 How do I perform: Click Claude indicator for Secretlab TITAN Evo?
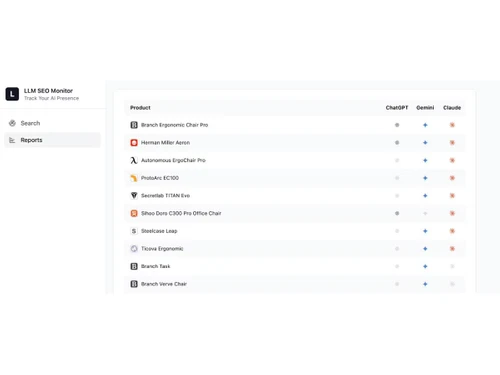[452, 196]
